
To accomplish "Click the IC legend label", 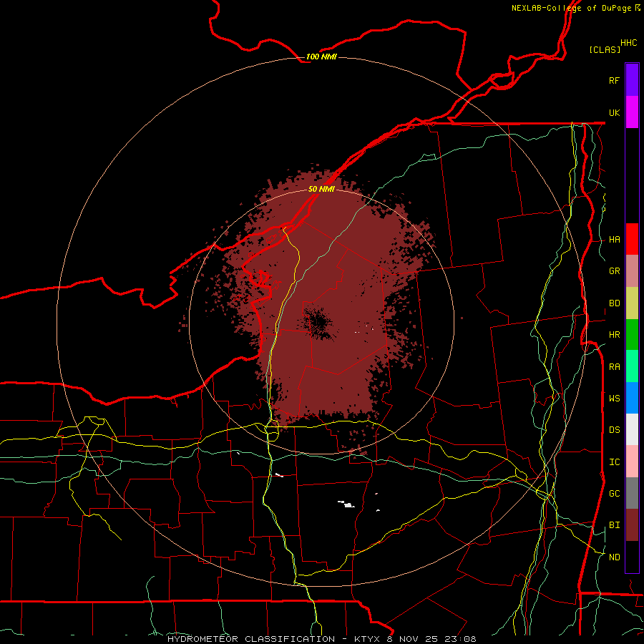I will [x=614, y=462].
